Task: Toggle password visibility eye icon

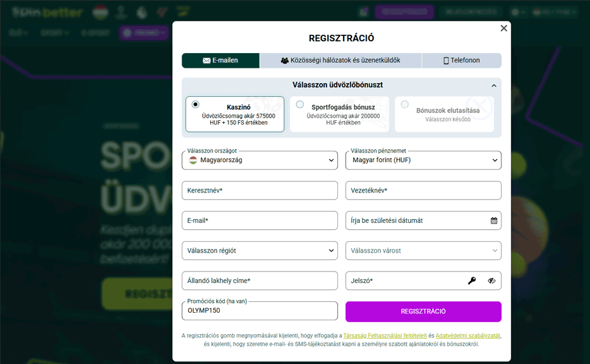Action: [x=492, y=281]
